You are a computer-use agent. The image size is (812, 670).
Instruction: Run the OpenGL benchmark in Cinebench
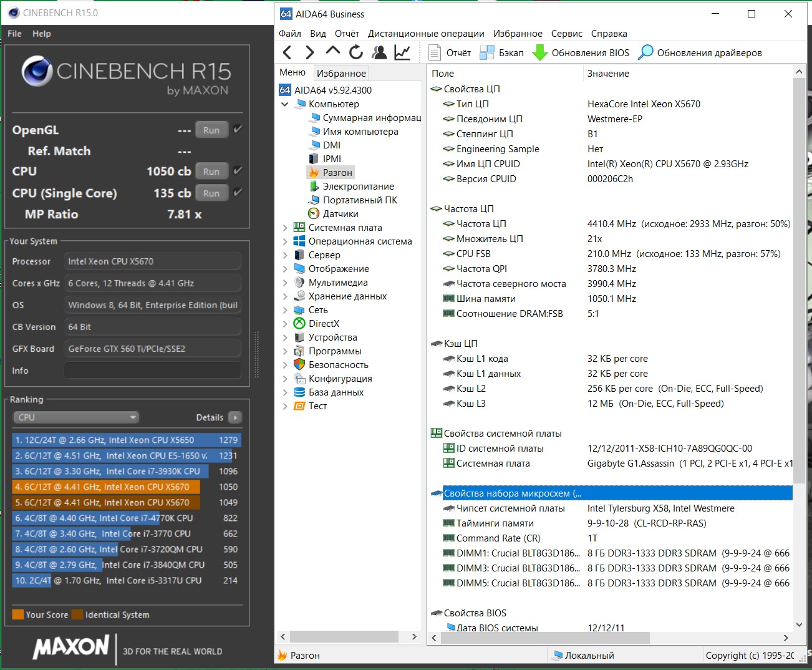[211, 130]
